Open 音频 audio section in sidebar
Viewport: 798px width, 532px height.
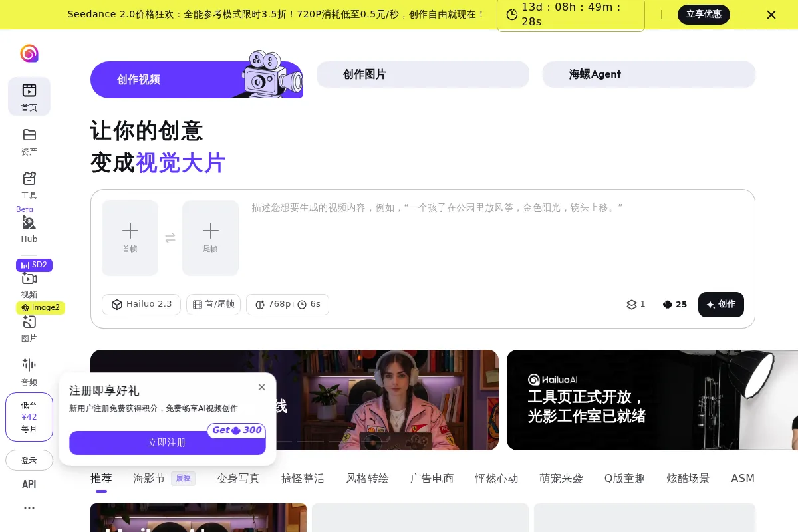tap(29, 372)
